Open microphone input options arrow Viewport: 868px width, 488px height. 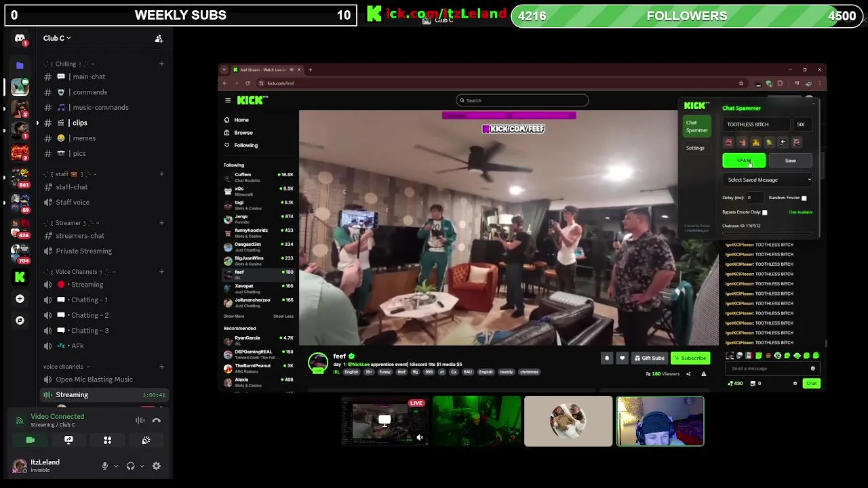[116, 466]
